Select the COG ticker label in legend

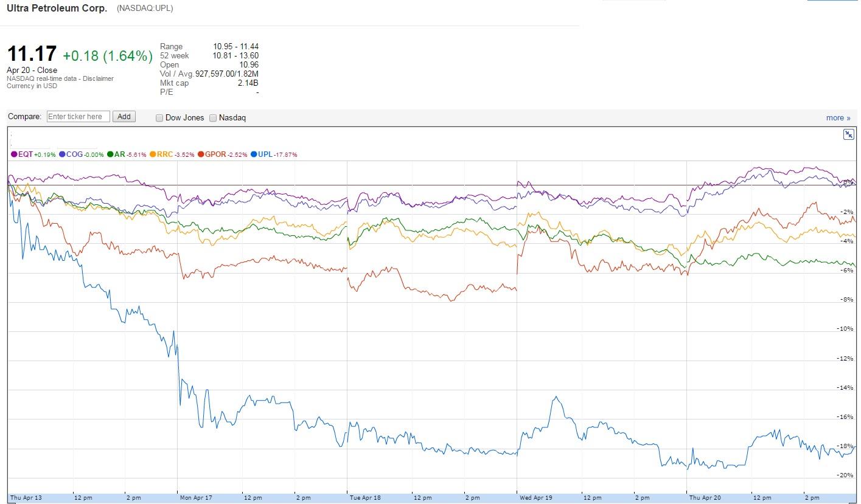[x=74, y=154]
